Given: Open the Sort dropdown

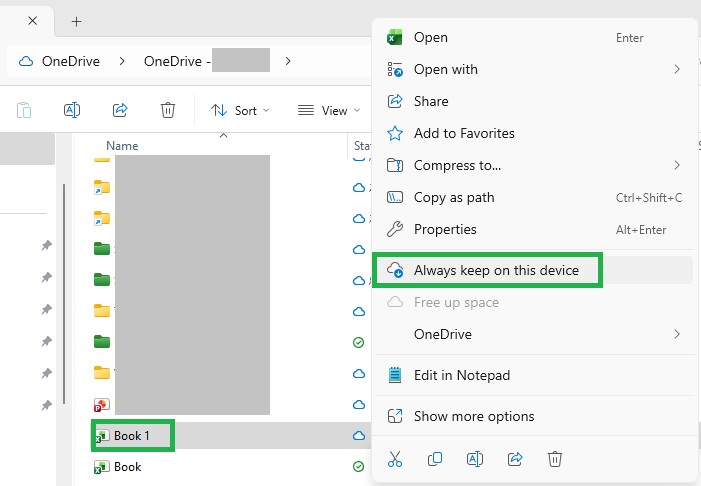Looking at the screenshot, I should tap(240, 110).
